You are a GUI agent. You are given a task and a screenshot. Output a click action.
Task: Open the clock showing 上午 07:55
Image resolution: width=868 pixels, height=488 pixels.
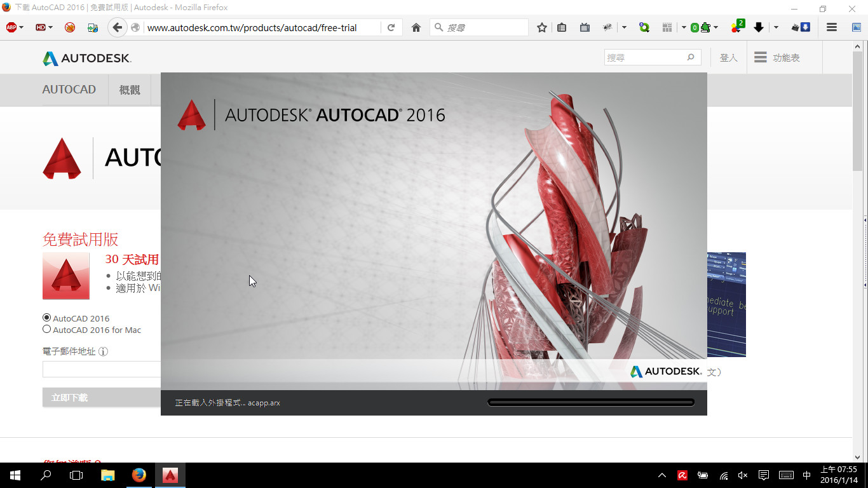point(839,475)
